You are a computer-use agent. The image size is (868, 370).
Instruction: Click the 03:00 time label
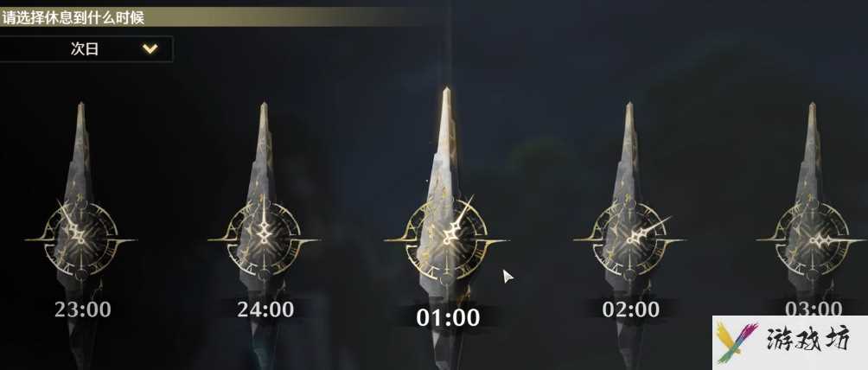point(814,309)
